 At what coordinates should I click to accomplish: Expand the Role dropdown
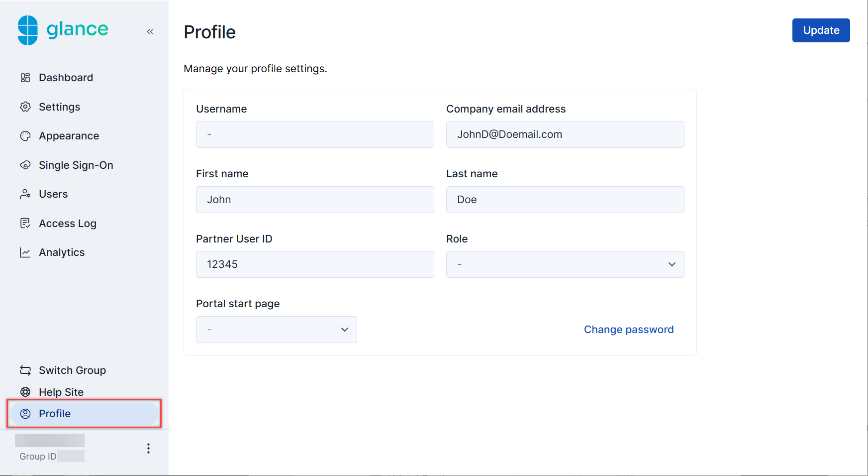(x=565, y=264)
